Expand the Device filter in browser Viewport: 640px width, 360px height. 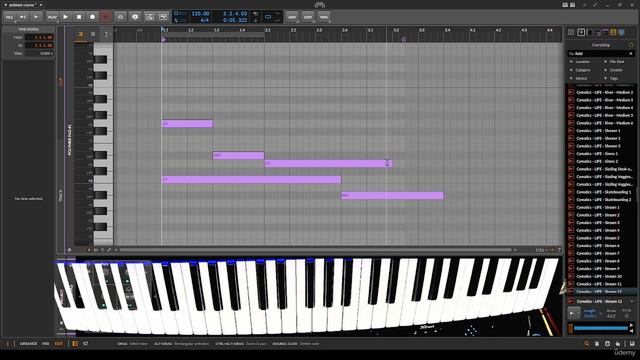coord(581,78)
